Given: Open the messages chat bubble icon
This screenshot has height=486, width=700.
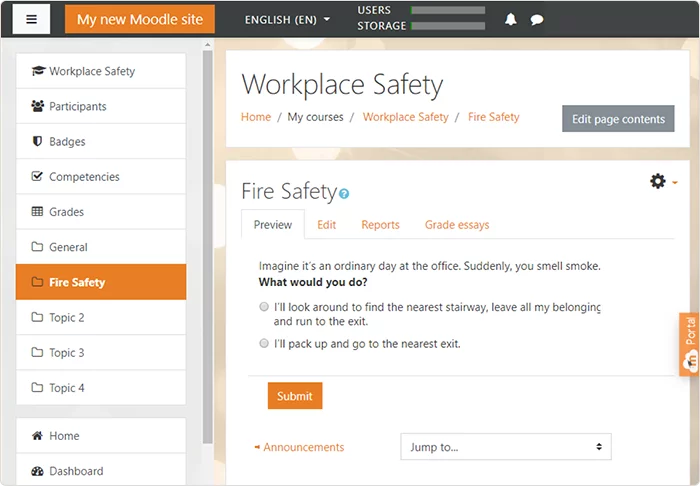Looking at the screenshot, I should pyautogui.click(x=537, y=19).
